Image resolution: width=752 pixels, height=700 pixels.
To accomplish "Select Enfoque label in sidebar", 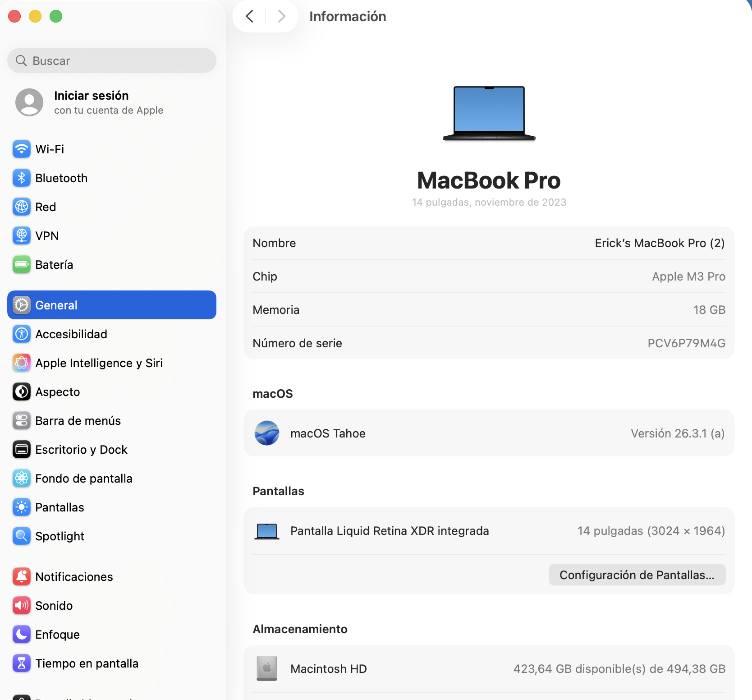I will point(57,635).
